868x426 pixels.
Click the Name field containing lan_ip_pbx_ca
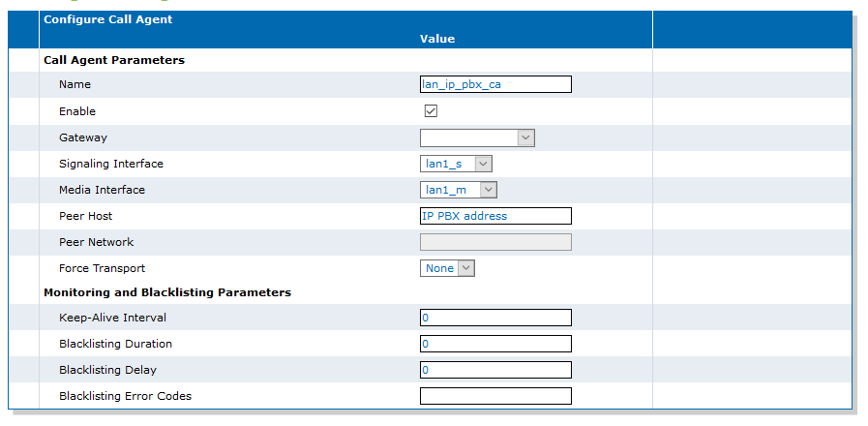pyautogui.click(x=495, y=84)
